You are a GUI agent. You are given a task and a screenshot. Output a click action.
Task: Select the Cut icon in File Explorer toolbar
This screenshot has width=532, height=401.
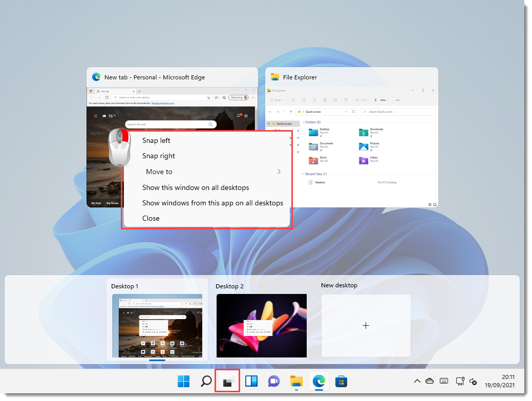click(293, 100)
